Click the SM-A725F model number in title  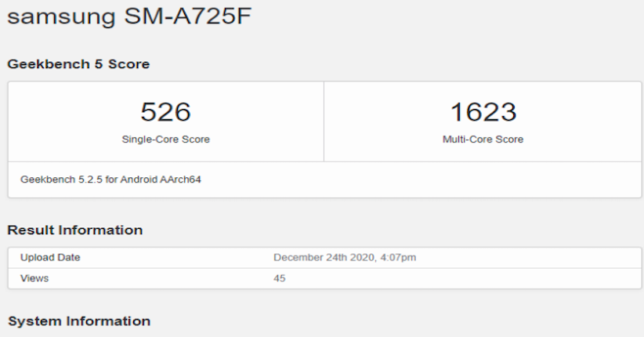coord(188,17)
